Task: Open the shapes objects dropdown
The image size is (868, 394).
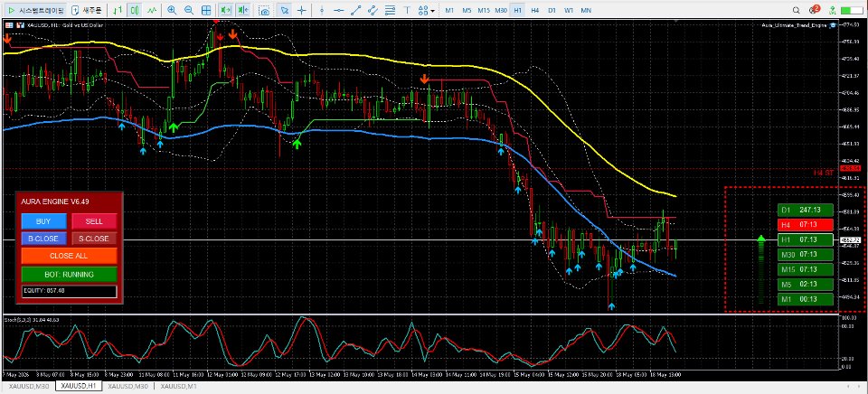Action: tap(426, 10)
